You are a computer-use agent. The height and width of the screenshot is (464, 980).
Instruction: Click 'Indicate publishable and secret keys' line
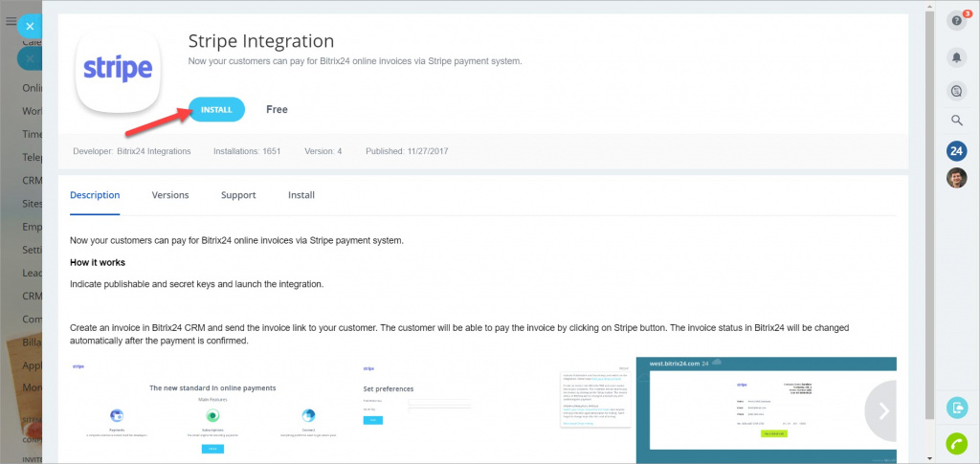[197, 284]
